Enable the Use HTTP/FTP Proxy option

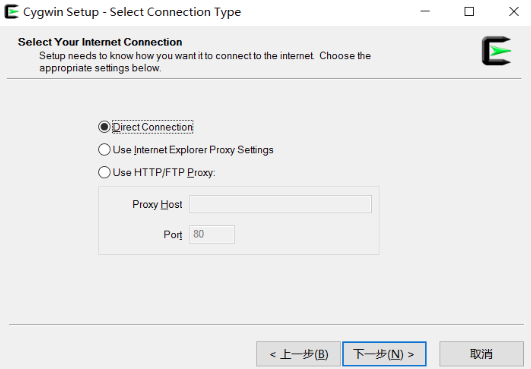point(104,172)
